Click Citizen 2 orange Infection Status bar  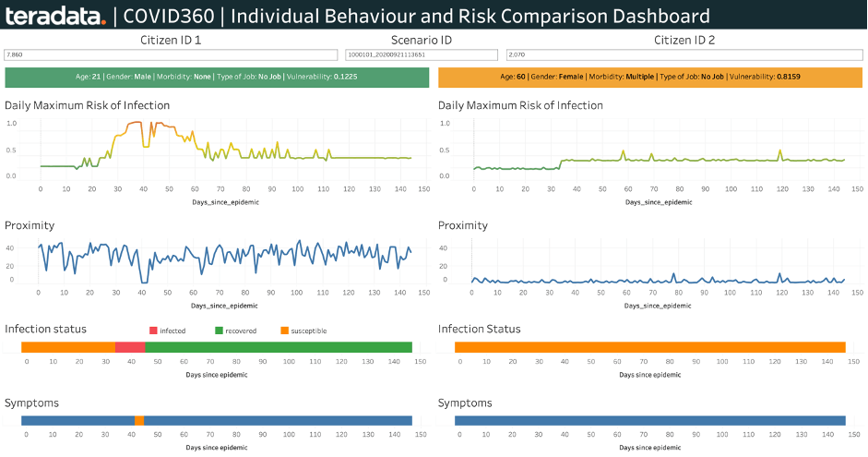[650, 347]
